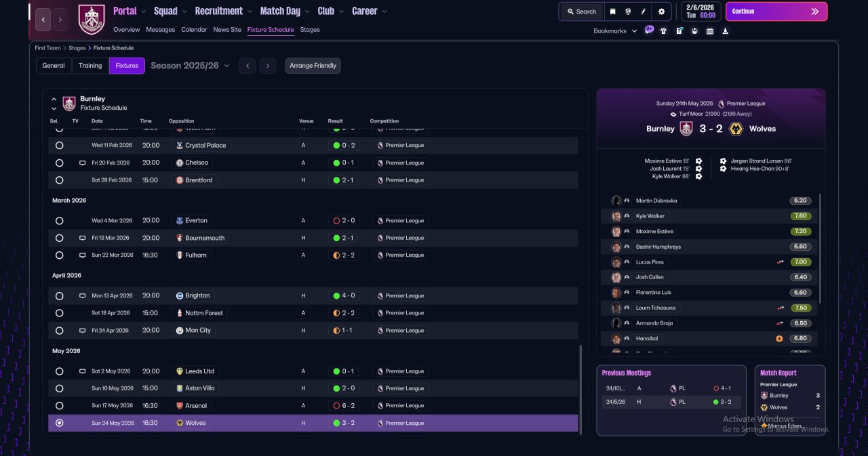868x456 pixels.
Task: Collapse the Burnley Fixture Schedule chevrons
Action: [x=54, y=104]
